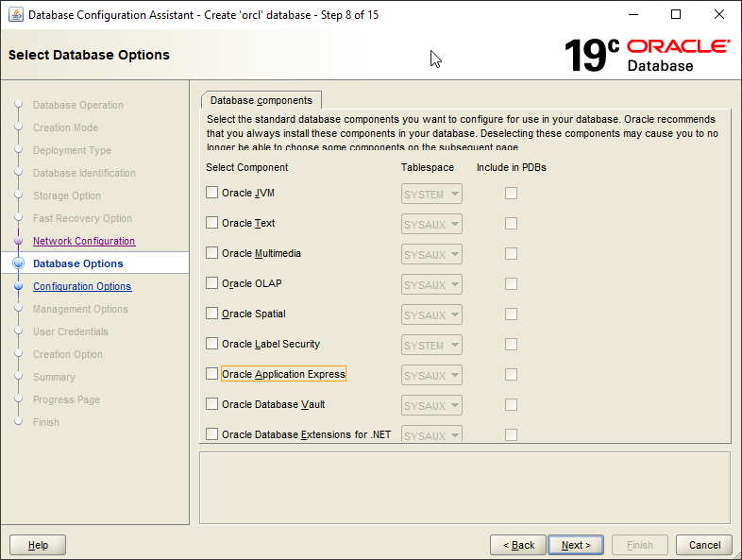Go to Network Configuration step
Image resolution: width=742 pixels, height=560 pixels.
pos(84,241)
